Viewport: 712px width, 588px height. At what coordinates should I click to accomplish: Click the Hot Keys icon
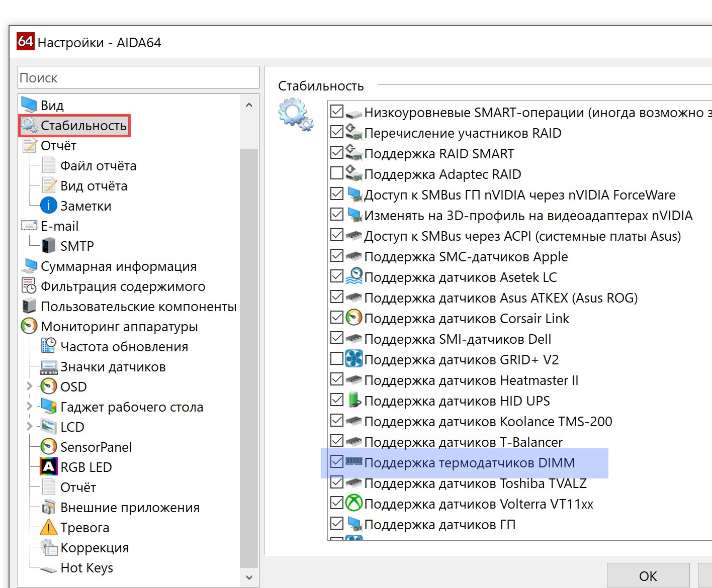pyautogui.click(x=49, y=569)
